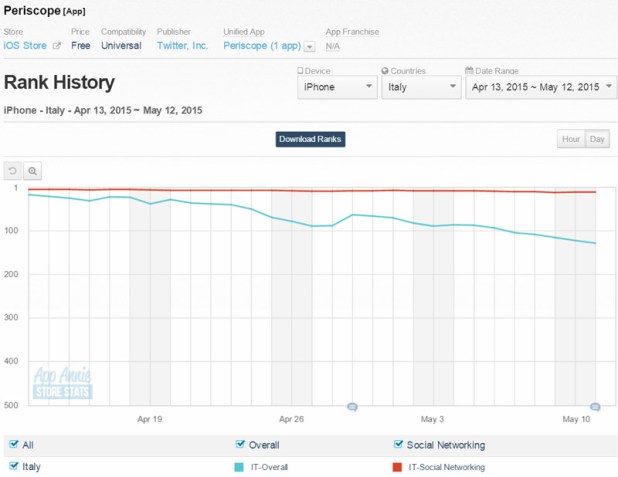Switch to the Hour view

click(570, 139)
